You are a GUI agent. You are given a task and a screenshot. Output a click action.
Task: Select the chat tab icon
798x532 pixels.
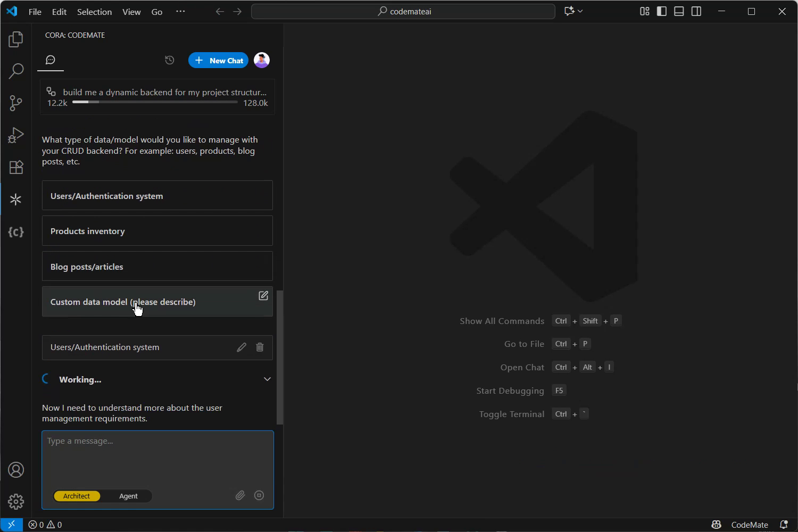click(x=51, y=60)
